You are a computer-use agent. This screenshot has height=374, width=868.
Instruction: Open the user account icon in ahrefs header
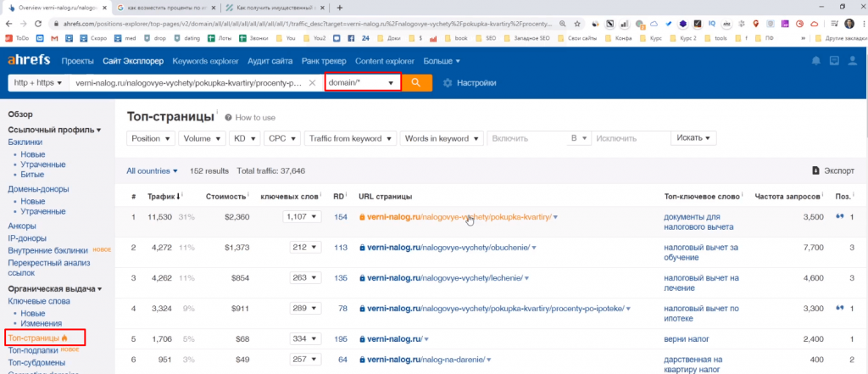tap(851, 60)
